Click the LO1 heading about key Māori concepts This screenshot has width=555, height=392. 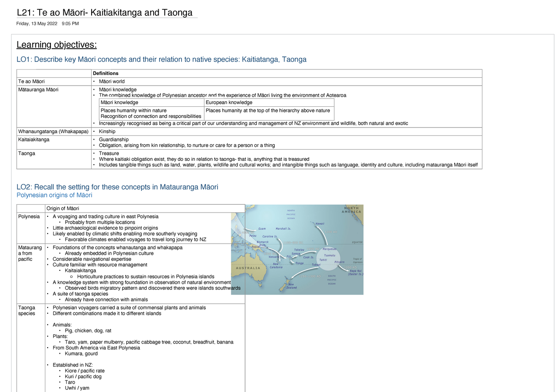click(x=161, y=60)
